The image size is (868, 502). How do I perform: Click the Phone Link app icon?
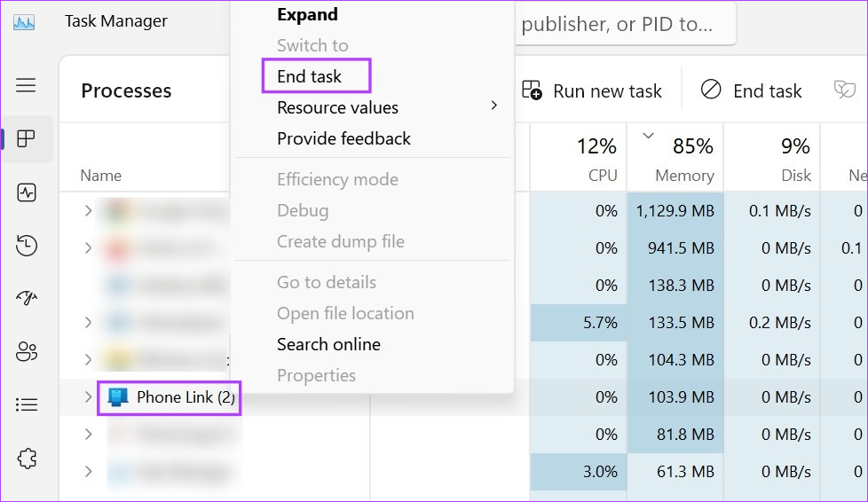(x=117, y=397)
